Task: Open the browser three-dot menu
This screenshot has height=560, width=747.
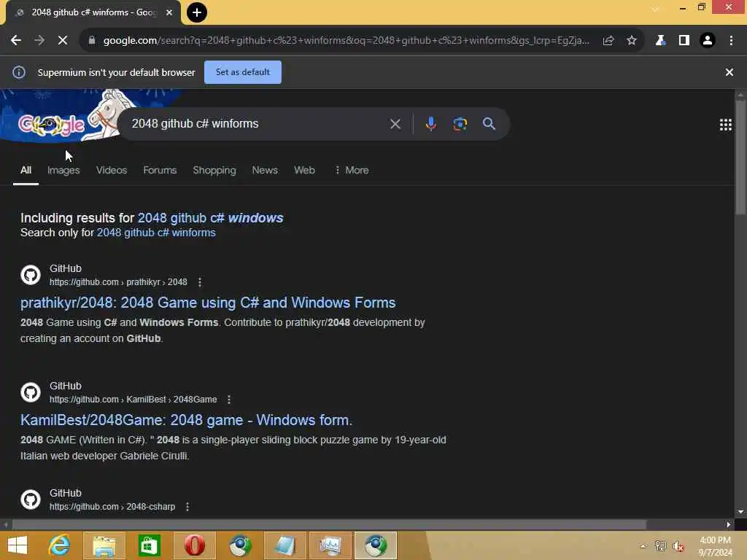Action: click(x=731, y=41)
